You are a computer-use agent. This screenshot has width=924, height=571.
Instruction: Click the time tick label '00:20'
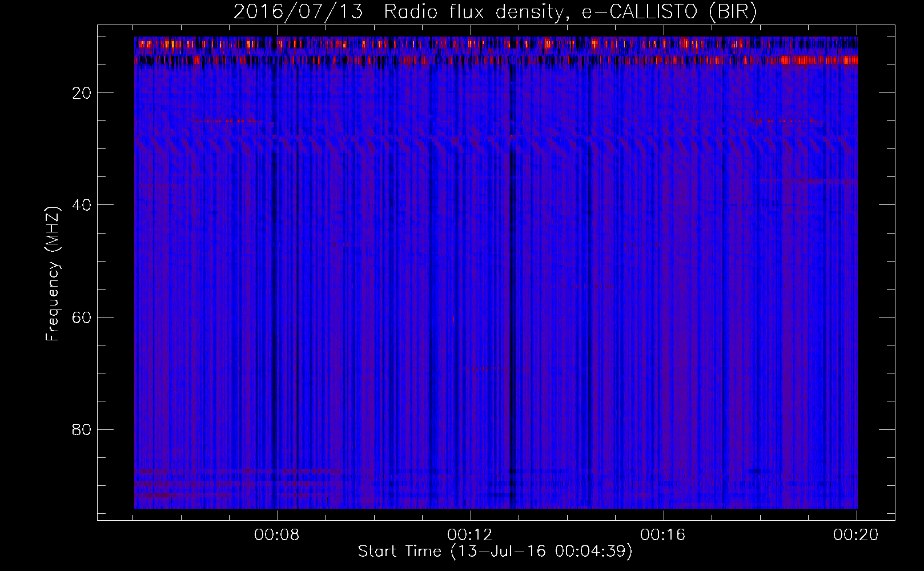[x=856, y=535]
